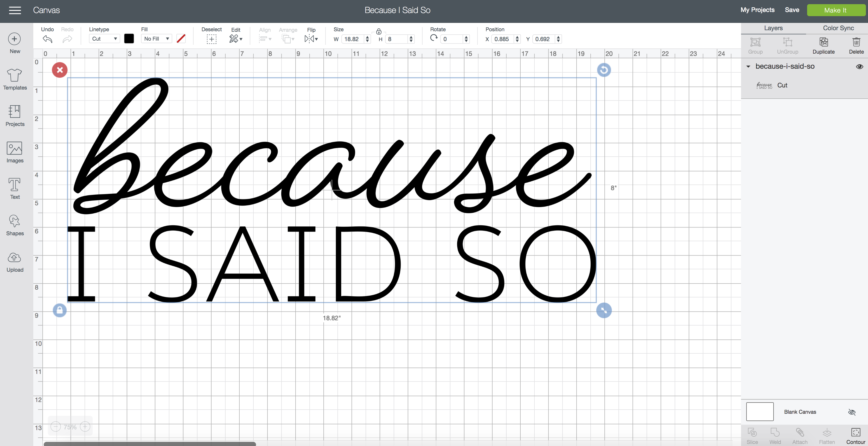The image size is (868, 446).
Task: Click the zoom in plus button
Action: point(85,427)
